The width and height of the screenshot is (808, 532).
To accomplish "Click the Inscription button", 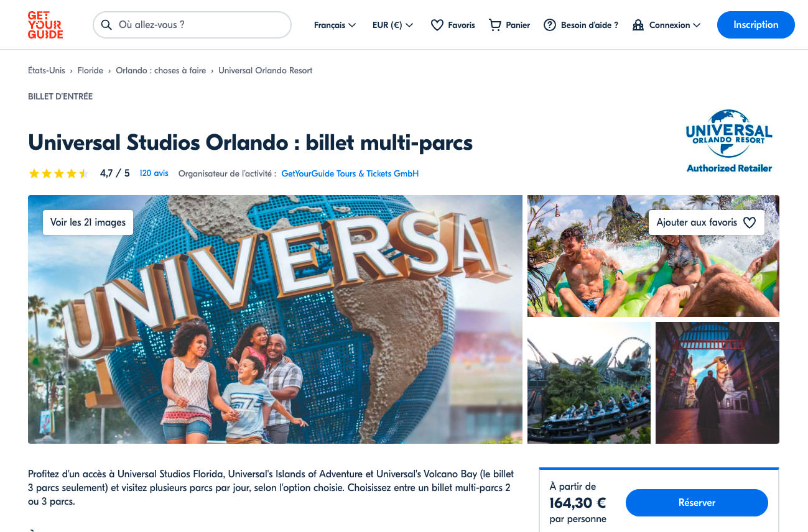I will pos(756,25).
